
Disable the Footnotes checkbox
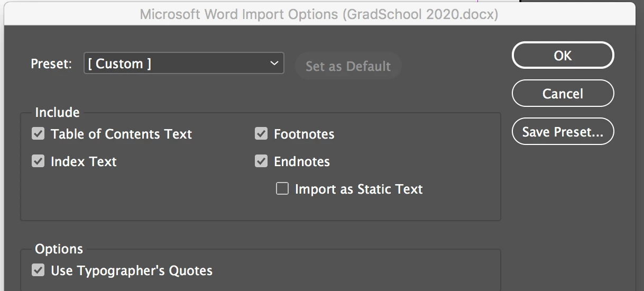261,134
